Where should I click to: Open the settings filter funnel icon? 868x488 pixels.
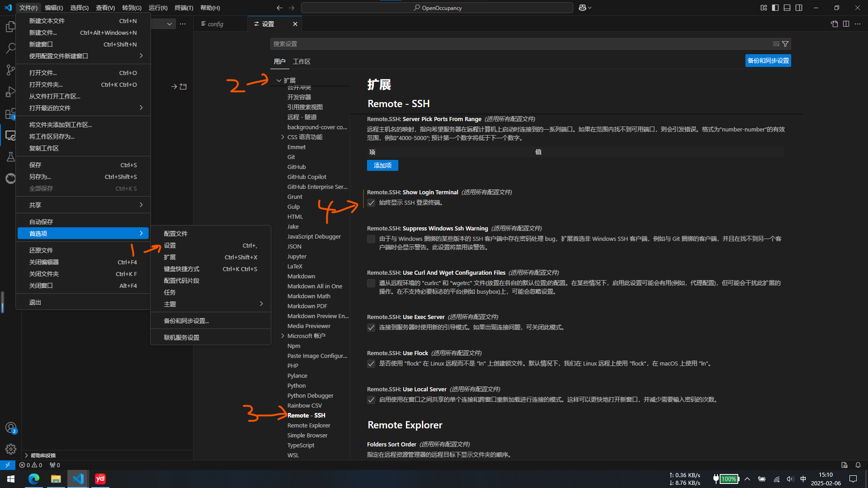[x=785, y=44]
